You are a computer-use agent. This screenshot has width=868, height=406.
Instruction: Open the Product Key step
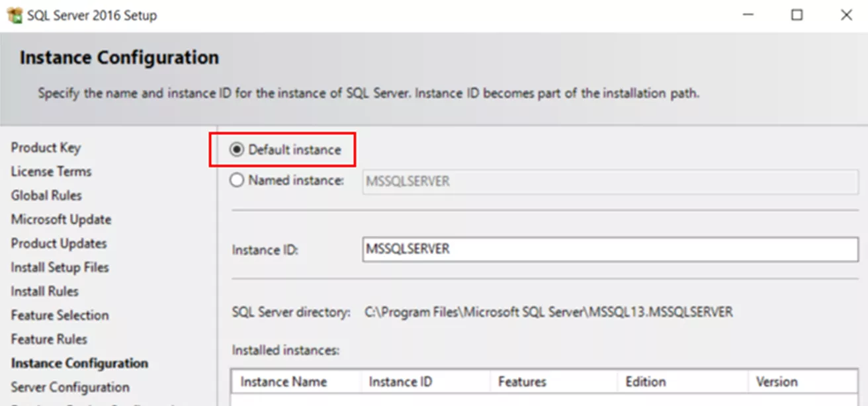[x=46, y=147]
